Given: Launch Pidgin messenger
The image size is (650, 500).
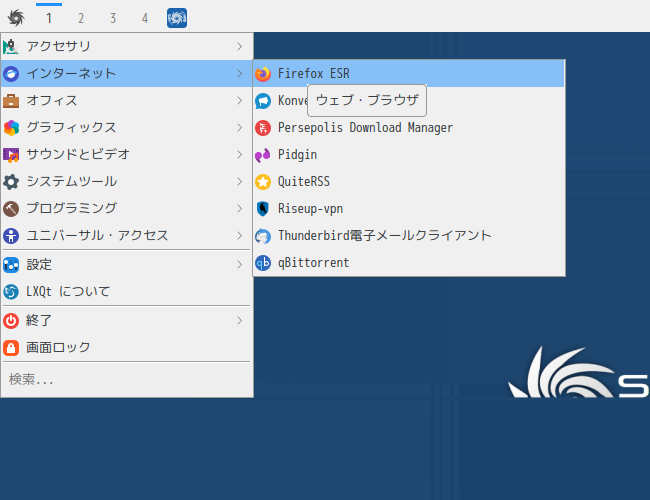Looking at the screenshot, I should tap(409, 155).
